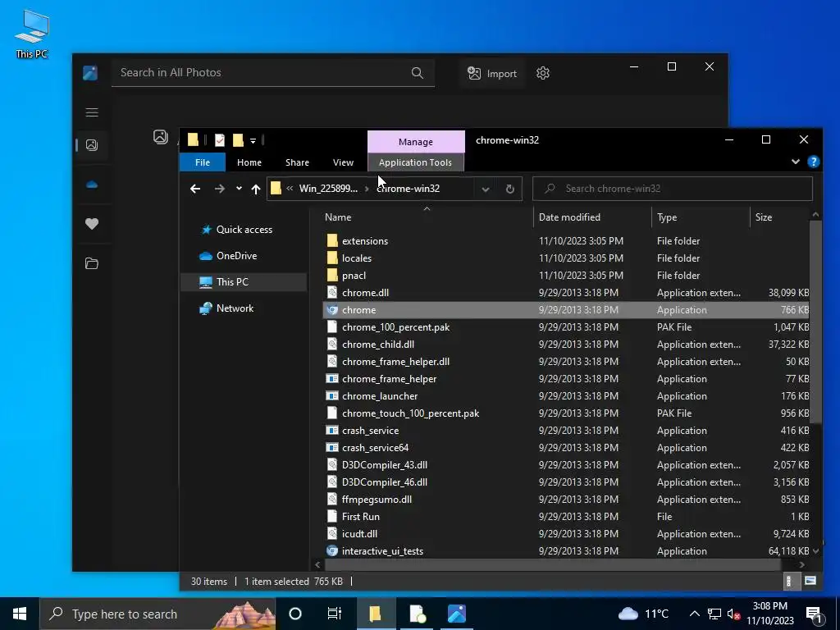The width and height of the screenshot is (840, 630).
Task: Open the Photos app hamburger menu
Action: coord(92,112)
